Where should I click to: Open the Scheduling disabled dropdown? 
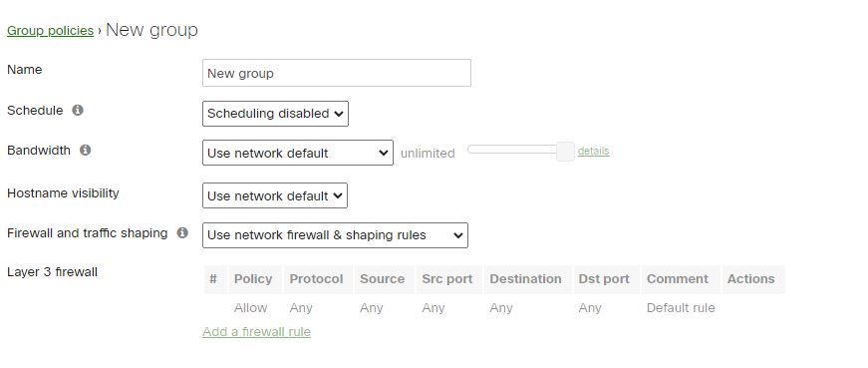[275, 114]
